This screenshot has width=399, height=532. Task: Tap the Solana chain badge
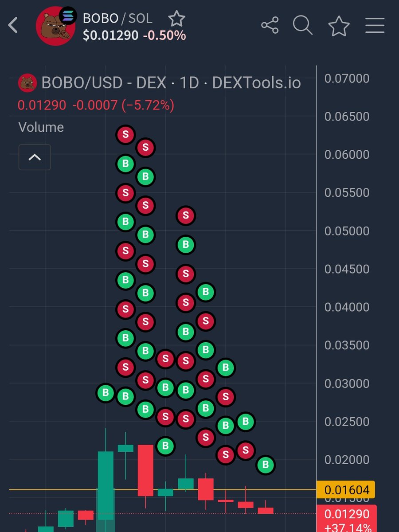pyautogui.click(x=68, y=16)
